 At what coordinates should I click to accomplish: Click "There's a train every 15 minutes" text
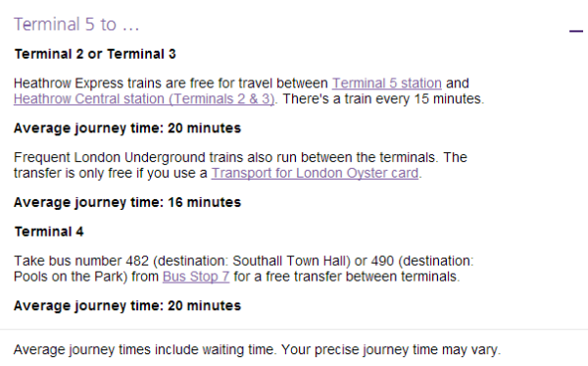[382, 99]
